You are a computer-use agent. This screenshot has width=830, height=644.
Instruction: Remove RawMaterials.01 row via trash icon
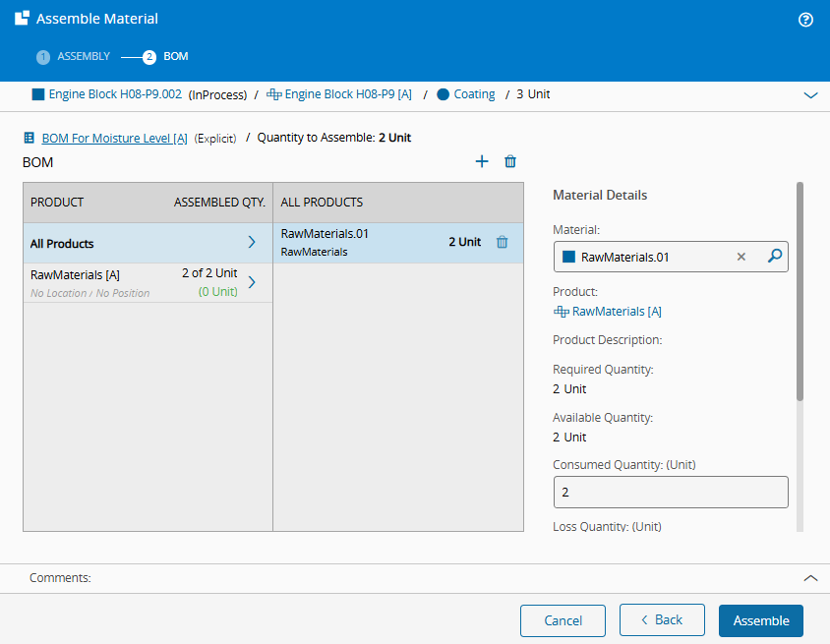pos(502,242)
